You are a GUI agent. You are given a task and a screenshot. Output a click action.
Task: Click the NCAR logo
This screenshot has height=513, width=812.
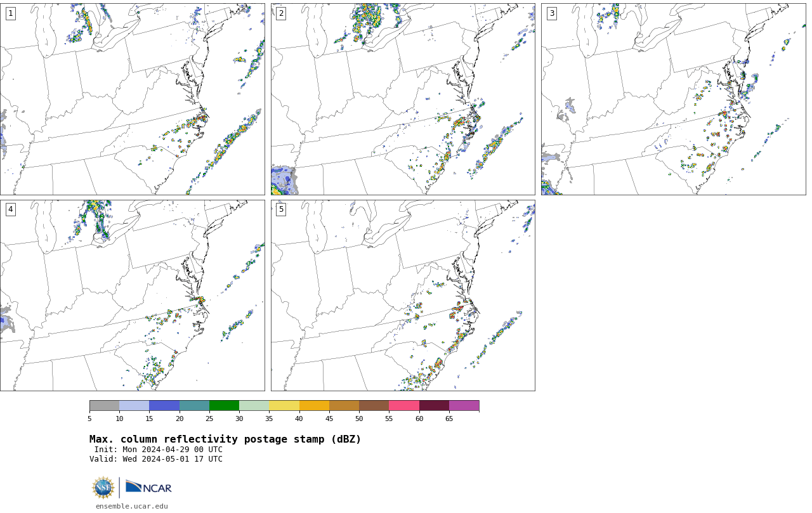click(148, 487)
